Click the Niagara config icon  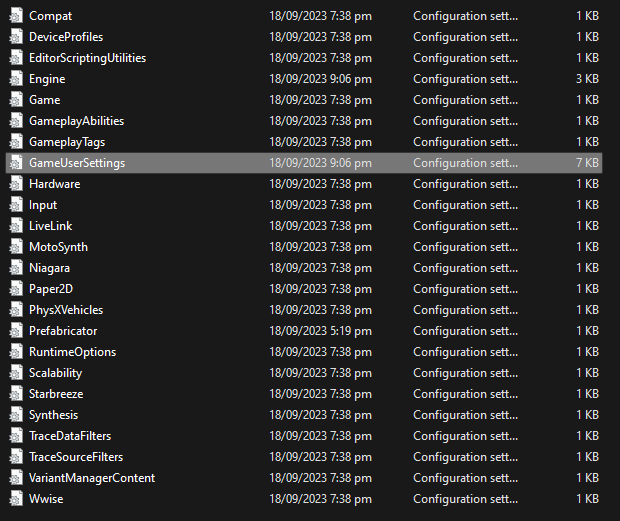[16, 268]
